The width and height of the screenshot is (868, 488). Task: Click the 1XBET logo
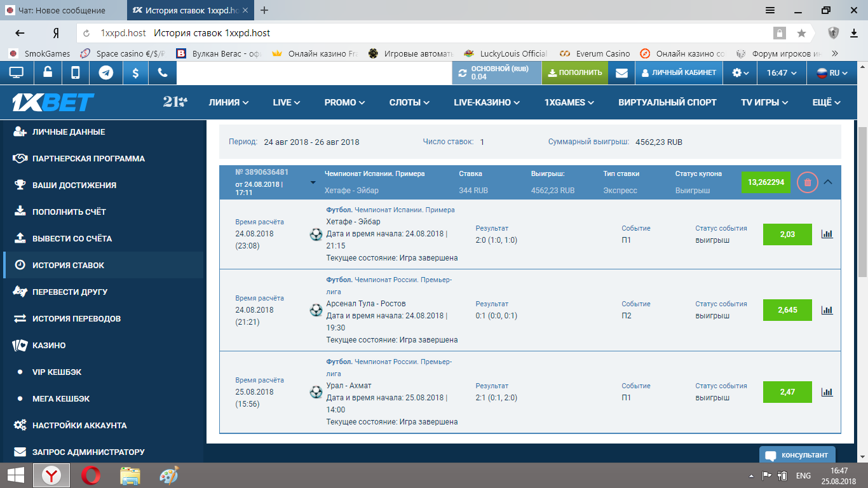click(x=53, y=102)
